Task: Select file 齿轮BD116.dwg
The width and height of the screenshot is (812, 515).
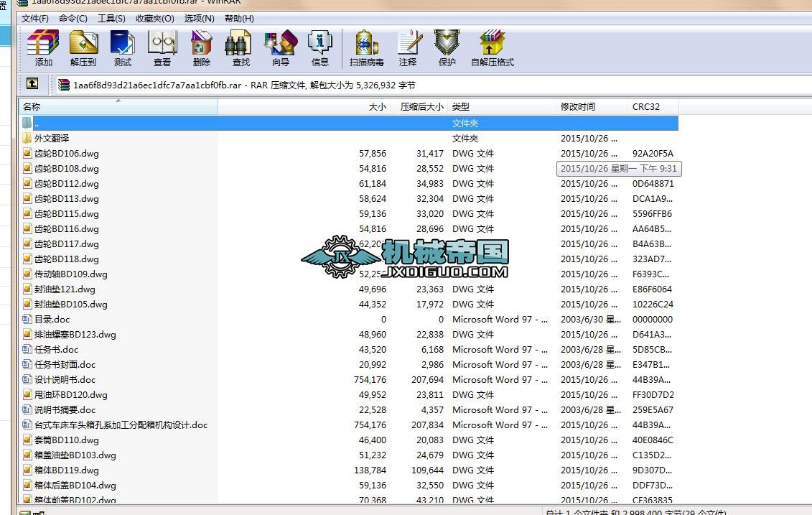Action: [66, 228]
